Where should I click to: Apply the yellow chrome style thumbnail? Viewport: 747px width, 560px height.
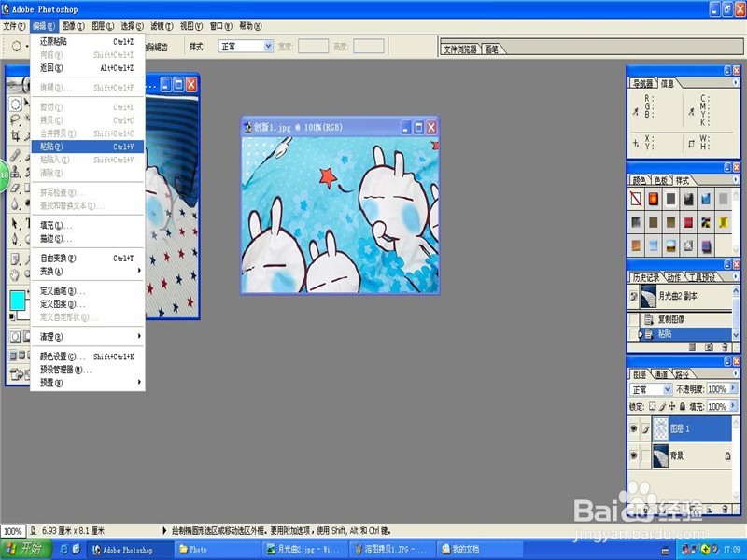(x=723, y=222)
